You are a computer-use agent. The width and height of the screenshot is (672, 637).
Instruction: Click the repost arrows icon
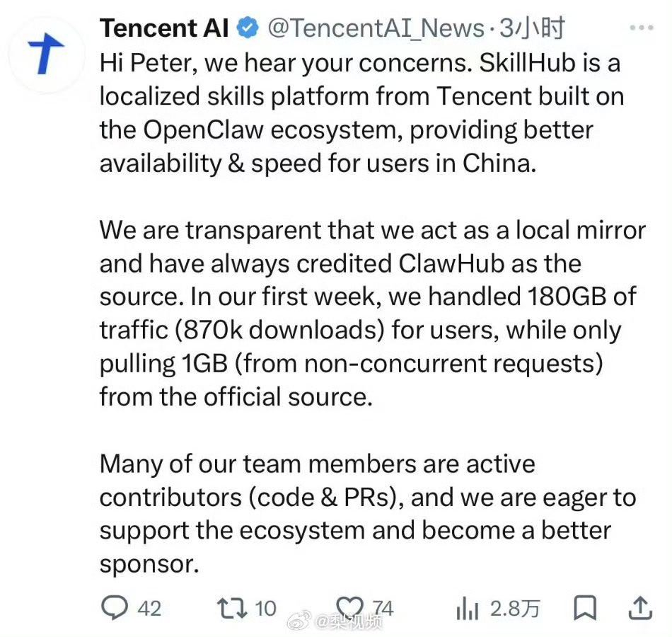coord(233,607)
